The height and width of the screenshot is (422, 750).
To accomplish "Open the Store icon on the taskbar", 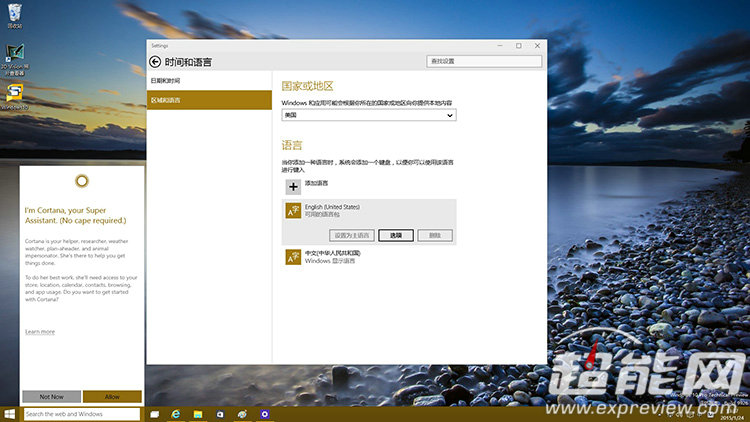I will point(221,413).
